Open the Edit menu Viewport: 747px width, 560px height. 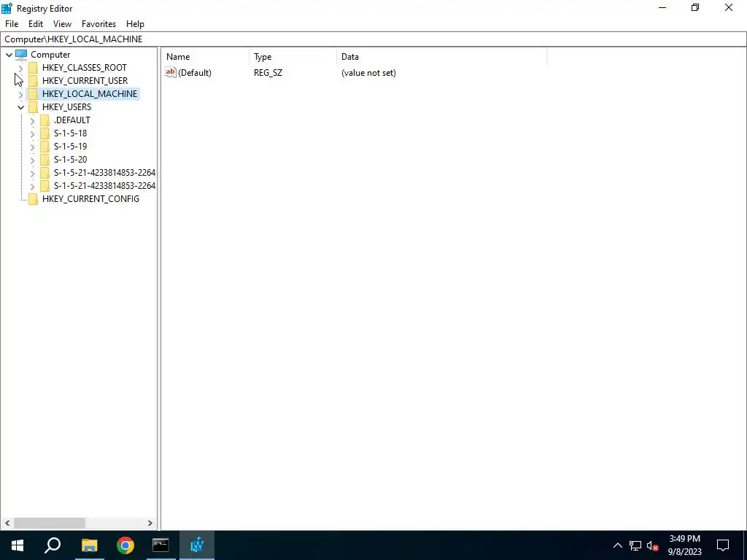36,24
